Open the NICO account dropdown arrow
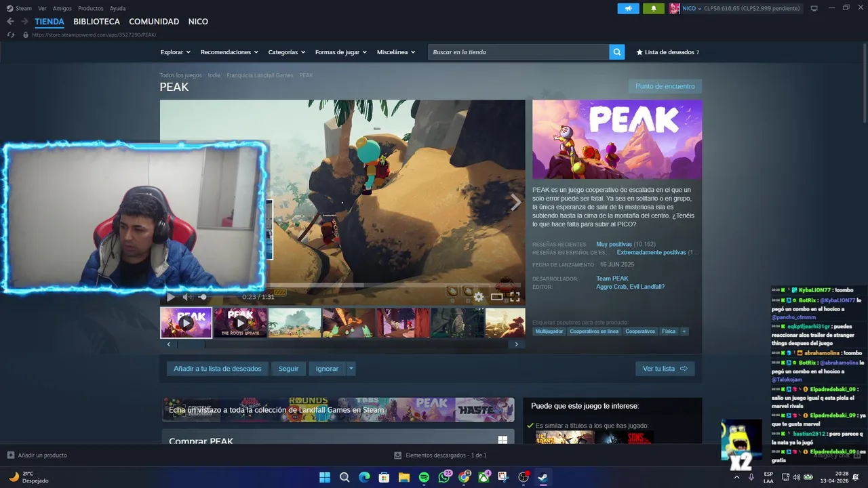Image resolution: width=868 pixels, height=488 pixels. [700, 8]
